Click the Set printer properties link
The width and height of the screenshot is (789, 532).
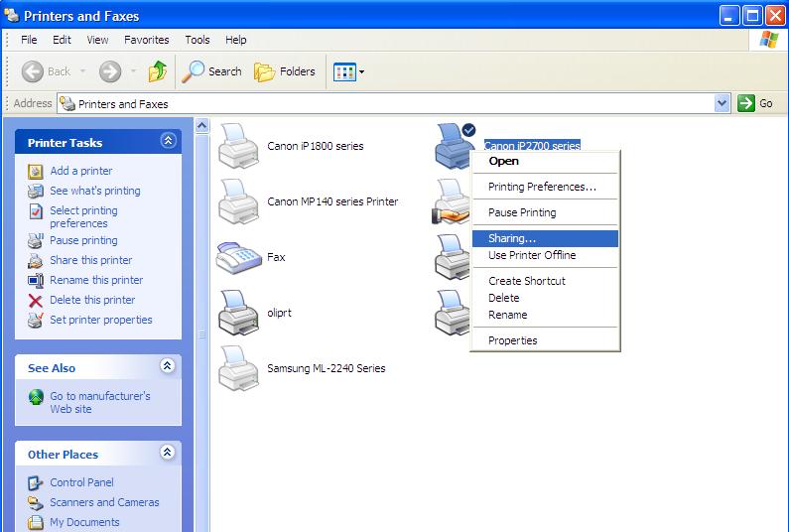pos(100,320)
